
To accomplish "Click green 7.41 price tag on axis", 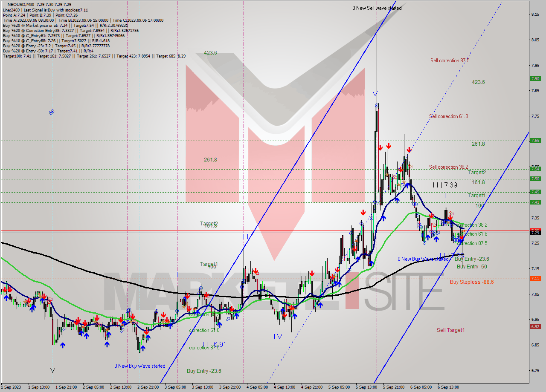I will click(535, 202).
